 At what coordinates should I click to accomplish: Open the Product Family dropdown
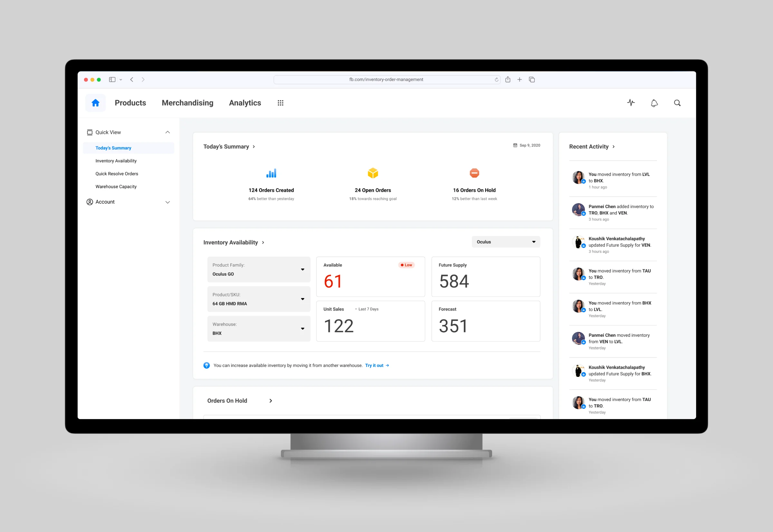pyautogui.click(x=259, y=269)
